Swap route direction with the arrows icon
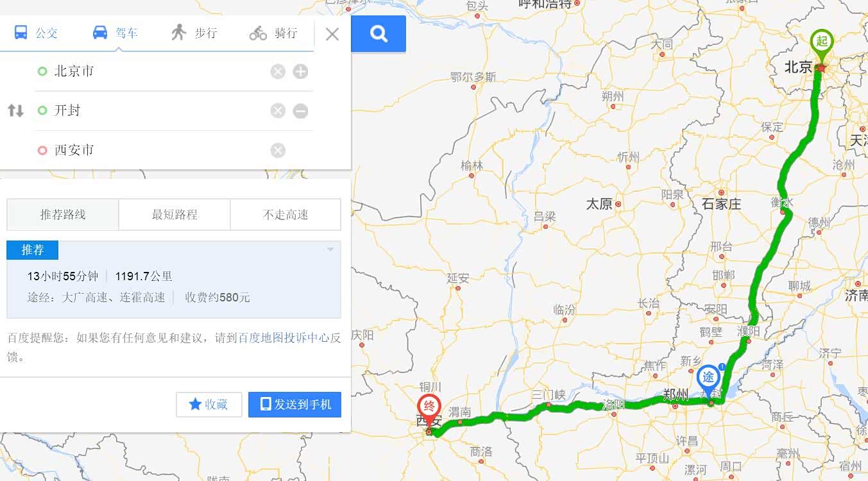 click(x=15, y=110)
